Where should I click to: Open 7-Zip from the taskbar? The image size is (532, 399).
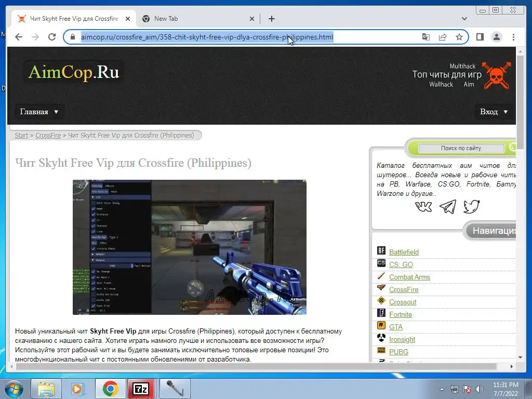(141, 389)
